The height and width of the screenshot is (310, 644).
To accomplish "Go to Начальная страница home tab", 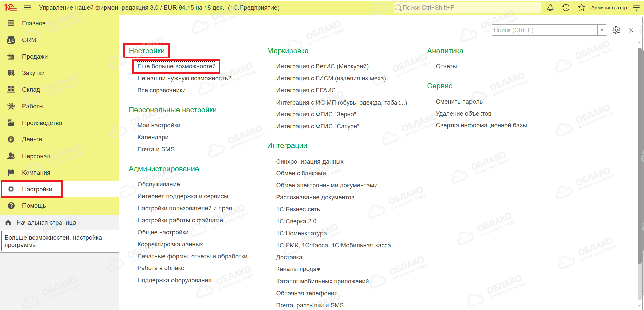I will [x=46, y=223].
